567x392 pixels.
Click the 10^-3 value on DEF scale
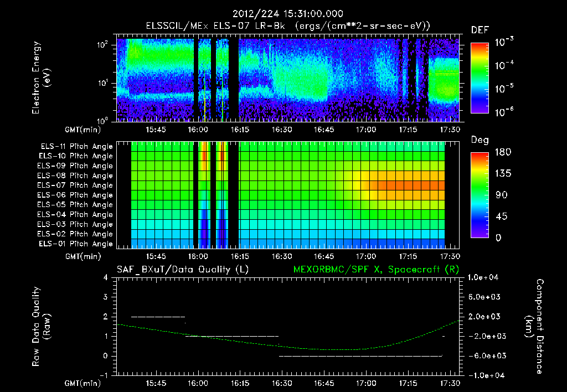coord(504,42)
